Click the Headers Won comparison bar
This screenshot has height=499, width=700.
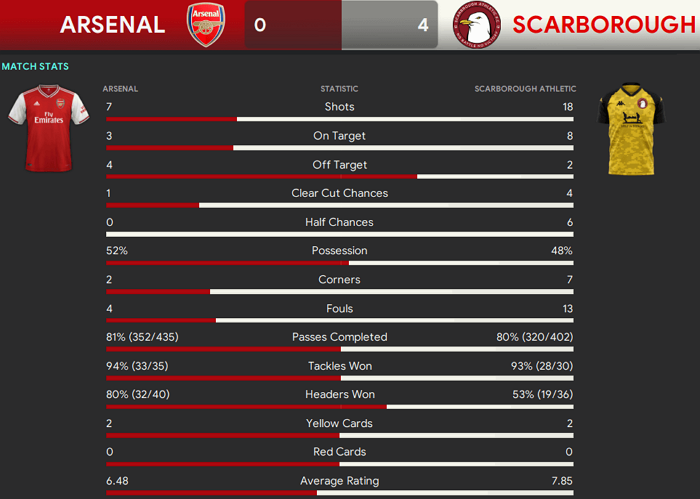coord(340,407)
